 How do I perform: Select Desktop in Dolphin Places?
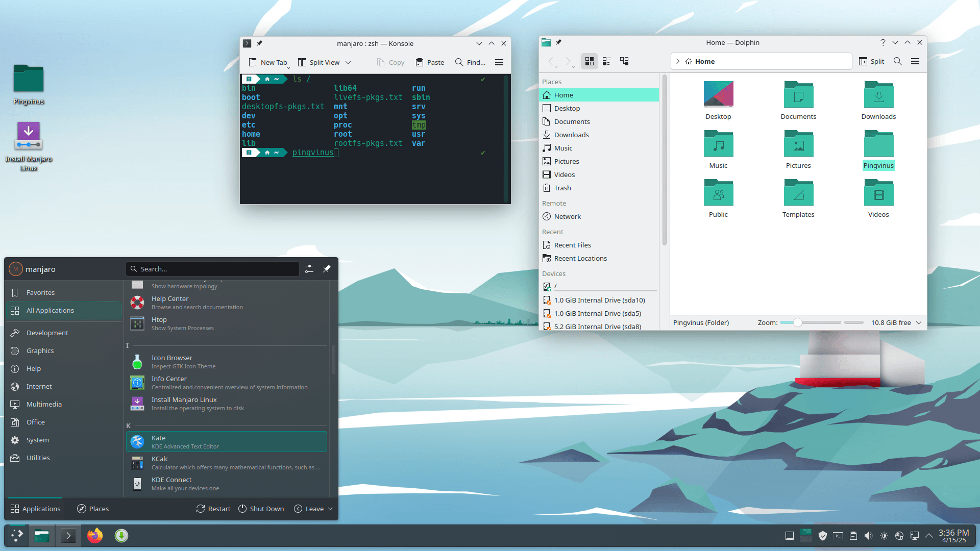pos(599,108)
